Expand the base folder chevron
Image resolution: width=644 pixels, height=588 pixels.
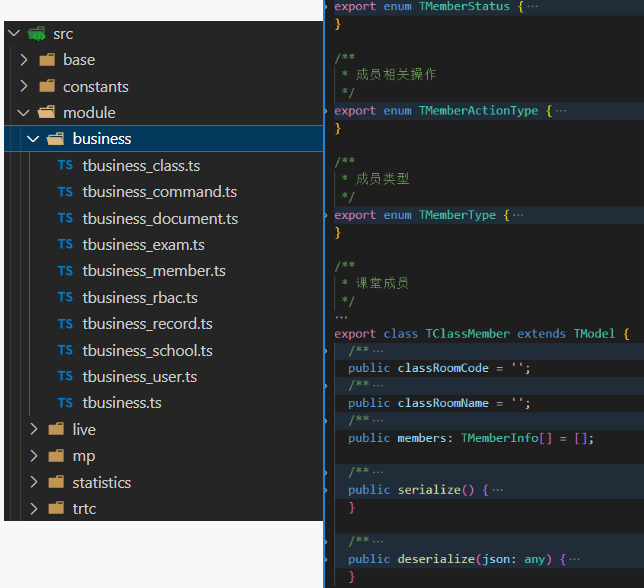pyautogui.click(x=24, y=60)
